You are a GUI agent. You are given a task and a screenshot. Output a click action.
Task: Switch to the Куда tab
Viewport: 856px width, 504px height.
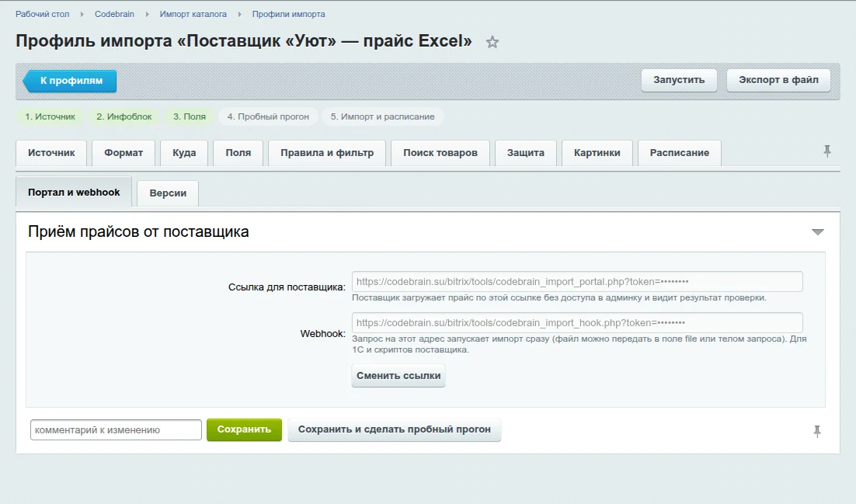184,153
